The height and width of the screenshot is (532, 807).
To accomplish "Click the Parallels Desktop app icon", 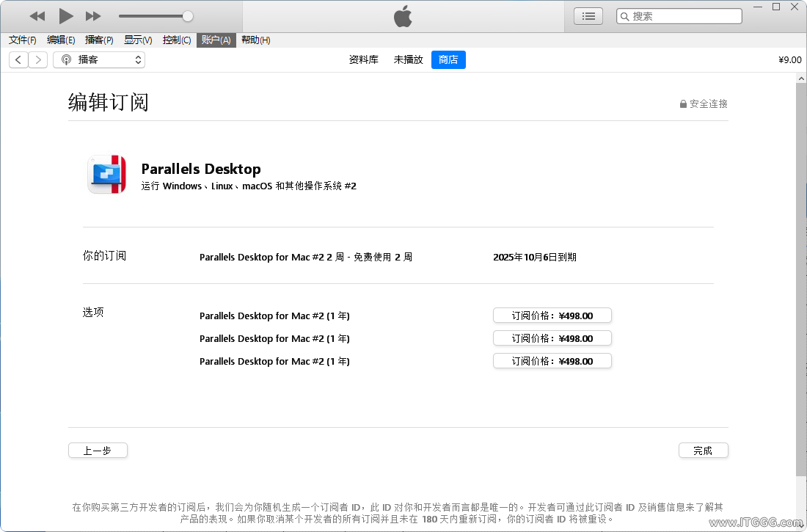I will (x=107, y=174).
